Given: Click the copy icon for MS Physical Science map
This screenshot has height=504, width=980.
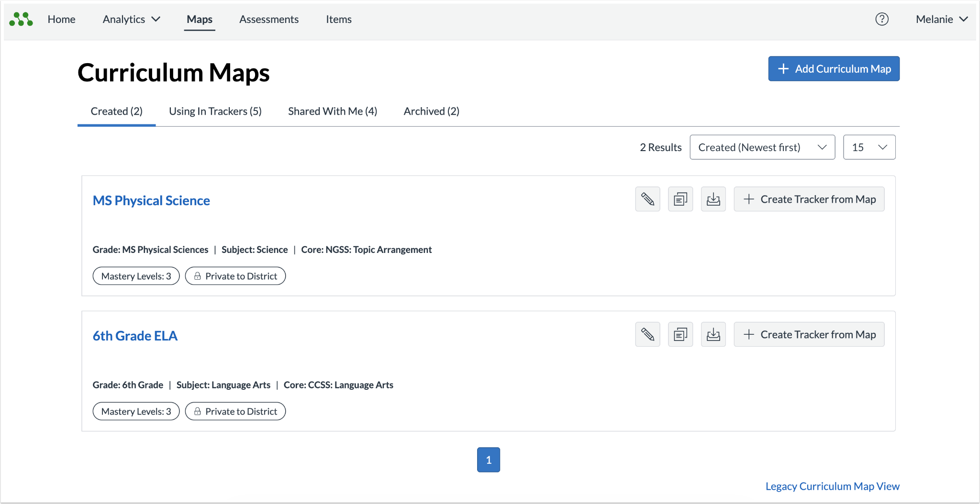Looking at the screenshot, I should coord(680,199).
